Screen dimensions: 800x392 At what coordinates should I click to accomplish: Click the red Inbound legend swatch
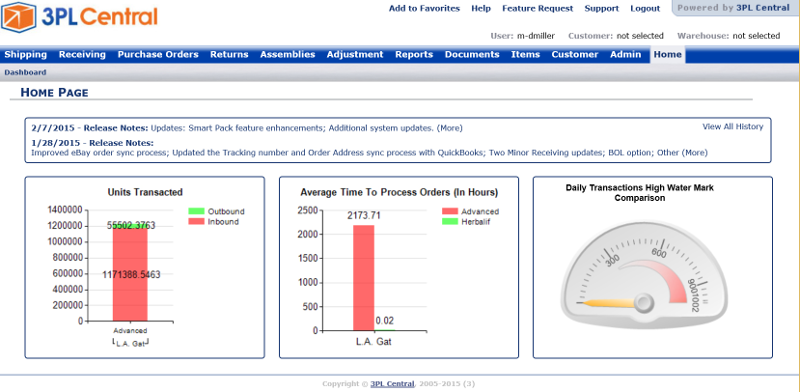click(x=196, y=222)
